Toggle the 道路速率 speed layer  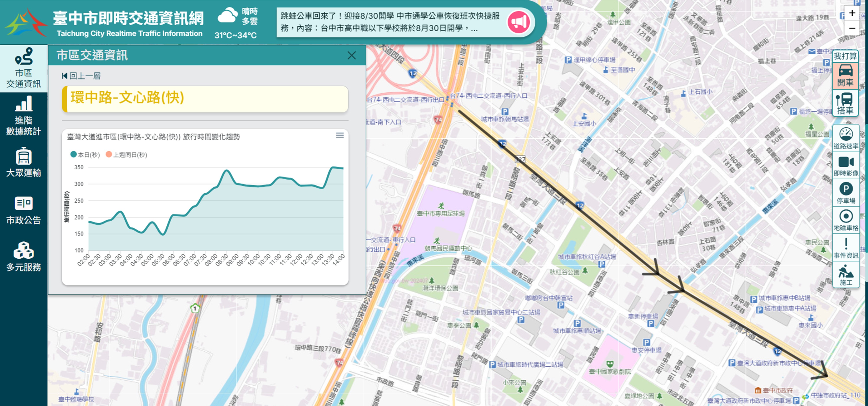click(x=846, y=138)
